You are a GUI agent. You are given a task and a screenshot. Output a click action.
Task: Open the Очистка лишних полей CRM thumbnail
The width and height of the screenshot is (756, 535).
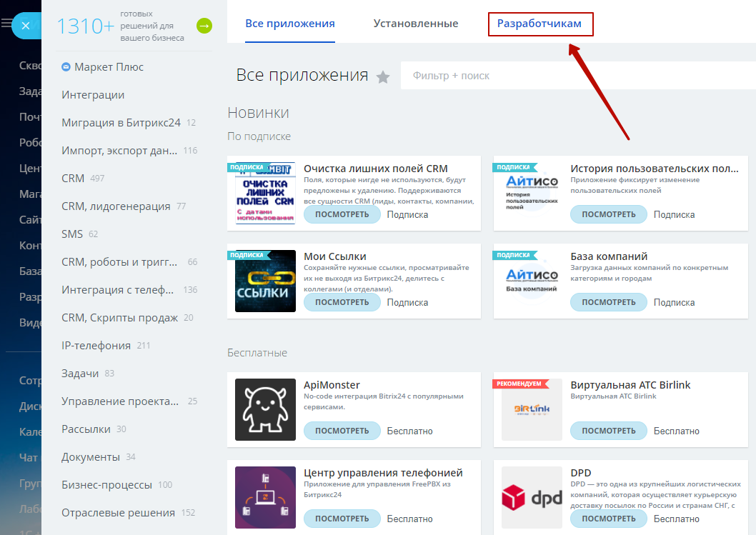pos(265,194)
